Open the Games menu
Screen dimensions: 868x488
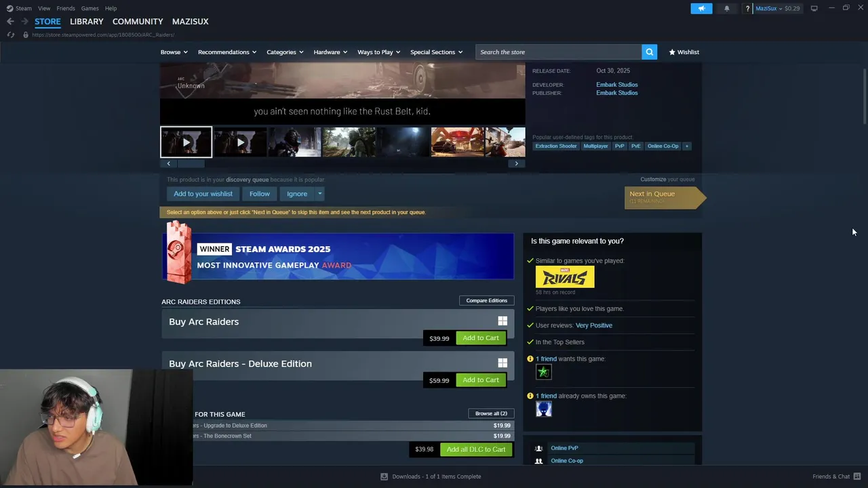(90, 8)
